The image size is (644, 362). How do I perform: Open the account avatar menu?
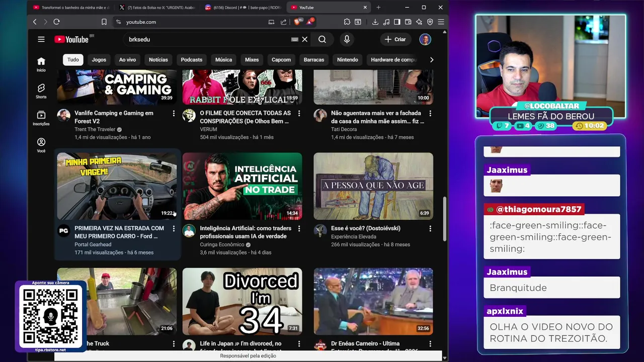(425, 39)
